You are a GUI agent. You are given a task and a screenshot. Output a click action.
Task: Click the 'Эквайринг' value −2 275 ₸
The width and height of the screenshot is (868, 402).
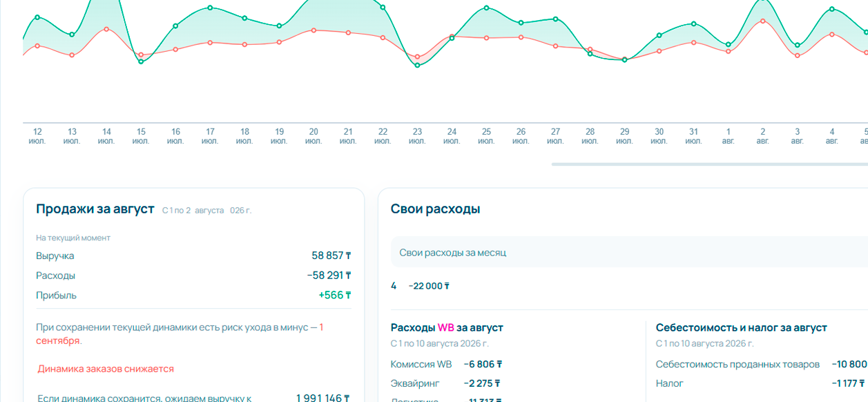click(482, 383)
